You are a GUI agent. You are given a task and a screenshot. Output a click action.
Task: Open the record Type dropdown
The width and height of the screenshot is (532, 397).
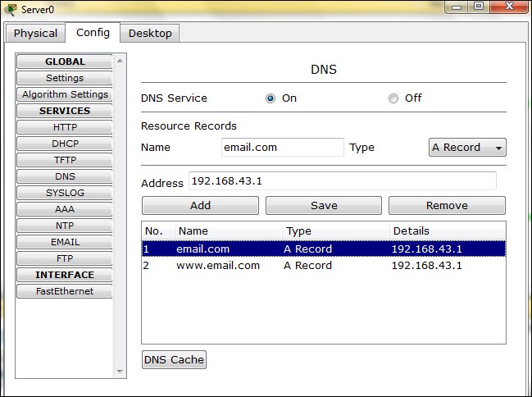tap(467, 147)
